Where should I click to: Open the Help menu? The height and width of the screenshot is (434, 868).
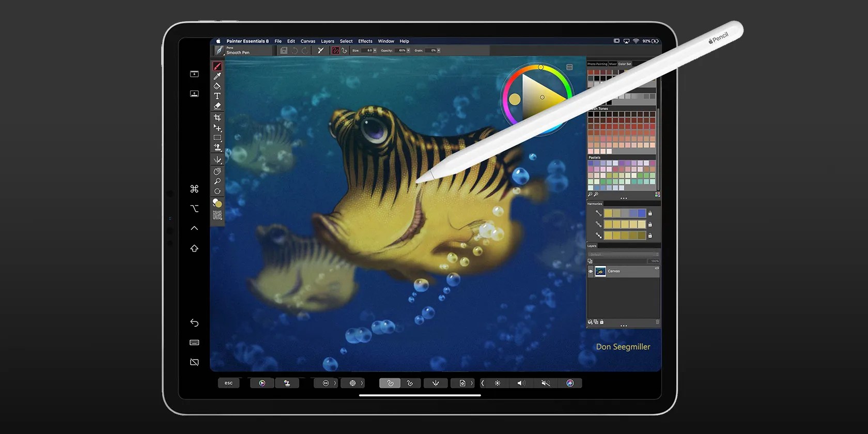click(405, 41)
